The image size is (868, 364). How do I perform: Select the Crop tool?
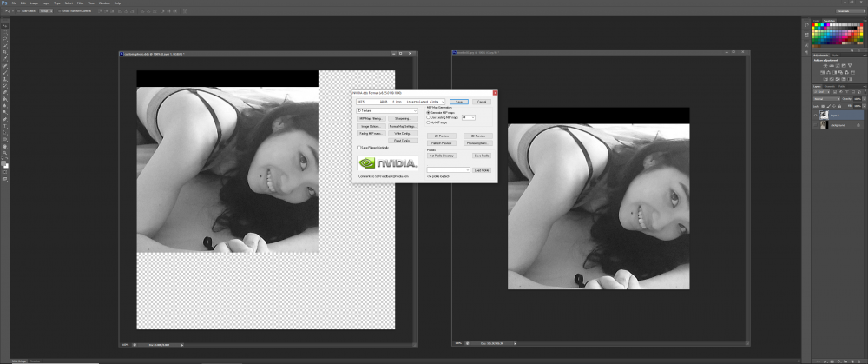[x=5, y=51]
